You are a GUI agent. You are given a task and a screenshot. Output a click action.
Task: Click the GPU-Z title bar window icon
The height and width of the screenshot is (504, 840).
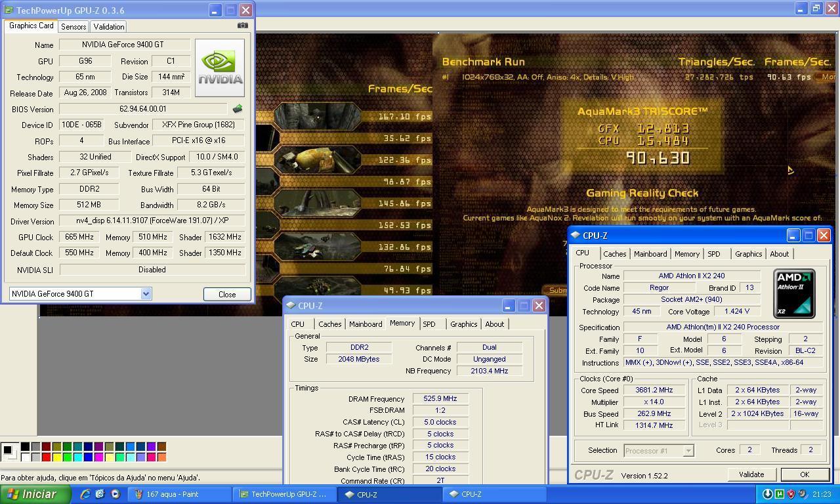[x=9, y=10]
